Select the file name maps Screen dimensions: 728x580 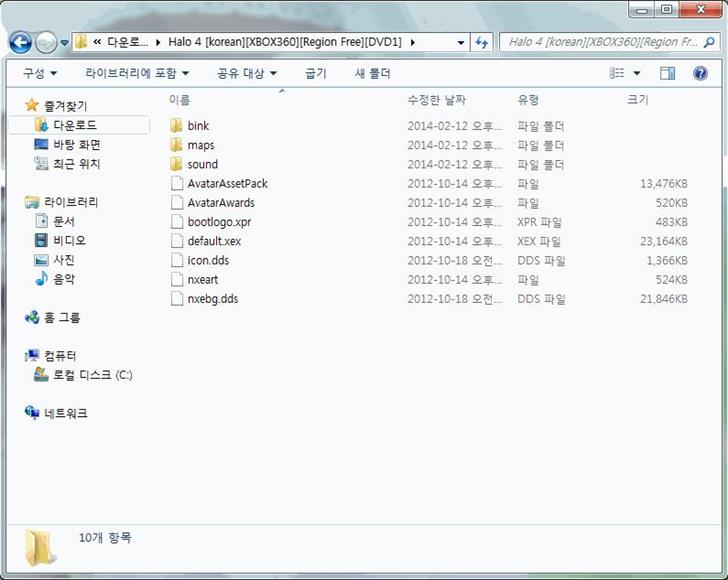201,145
